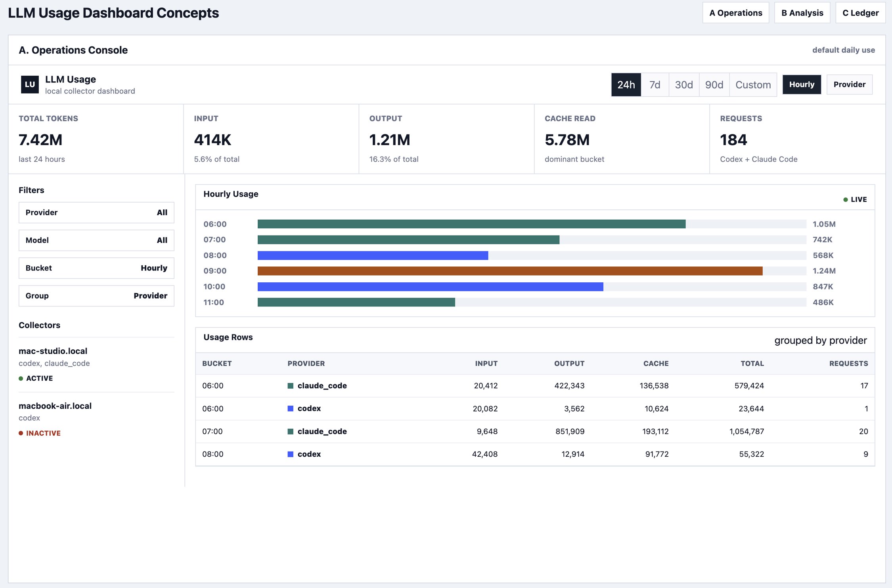This screenshot has width=892, height=588.
Task: Click the red INACTIVE status dot
Action: [21, 433]
